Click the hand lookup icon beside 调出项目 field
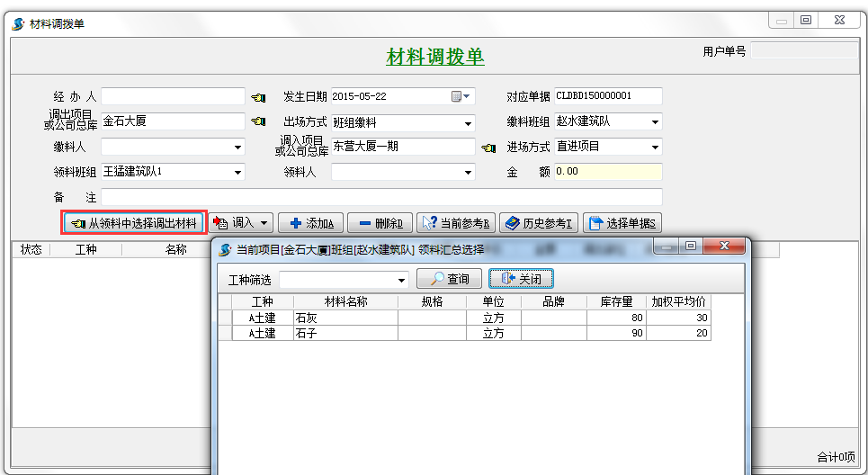This screenshot has width=868, height=475. 258,121
